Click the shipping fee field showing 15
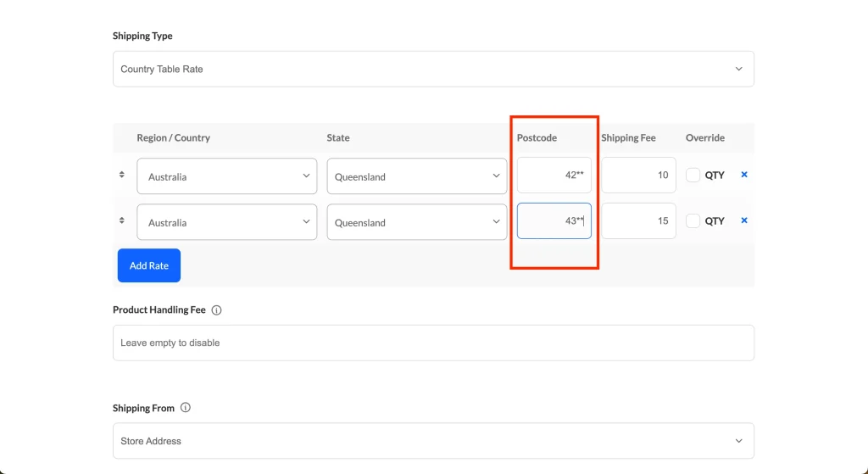 click(638, 221)
